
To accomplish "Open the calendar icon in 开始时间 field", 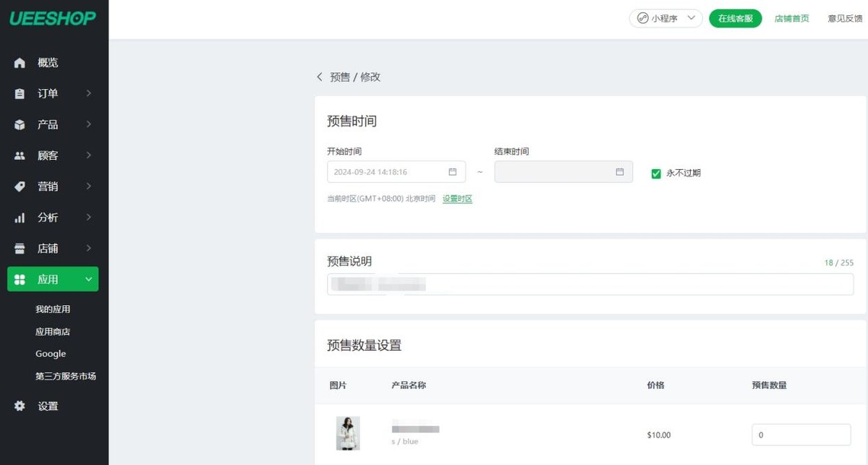I will click(x=453, y=172).
